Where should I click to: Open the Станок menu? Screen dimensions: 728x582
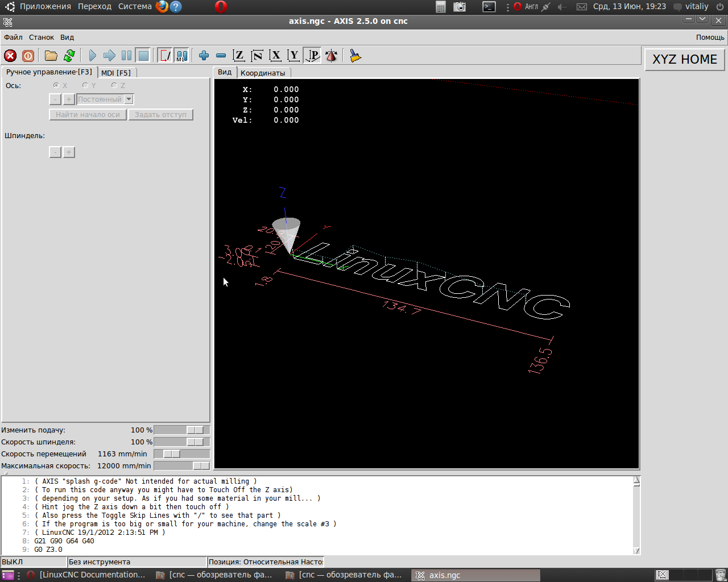coord(42,38)
